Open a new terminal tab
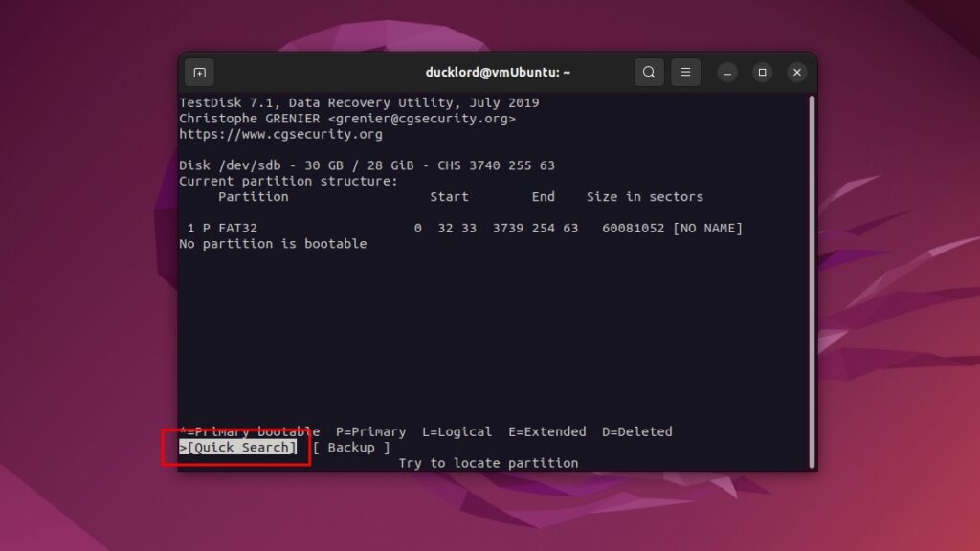 click(x=199, y=73)
